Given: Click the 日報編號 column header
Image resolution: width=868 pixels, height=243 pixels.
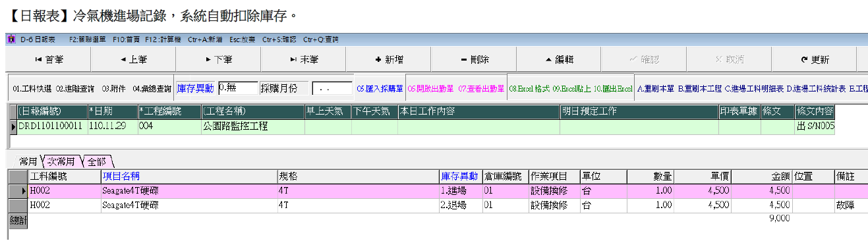Looking at the screenshot, I should point(51,111).
